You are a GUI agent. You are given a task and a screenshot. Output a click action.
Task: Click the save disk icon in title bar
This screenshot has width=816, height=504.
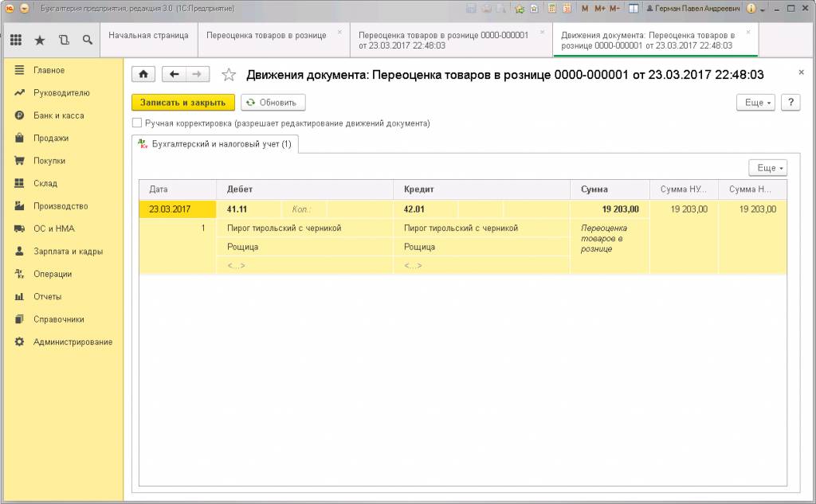tap(471, 8)
